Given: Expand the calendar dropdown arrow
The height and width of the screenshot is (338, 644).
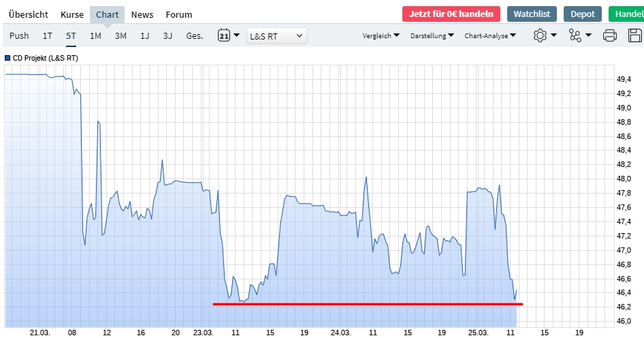Looking at the screenshot, I should (237, 35).
